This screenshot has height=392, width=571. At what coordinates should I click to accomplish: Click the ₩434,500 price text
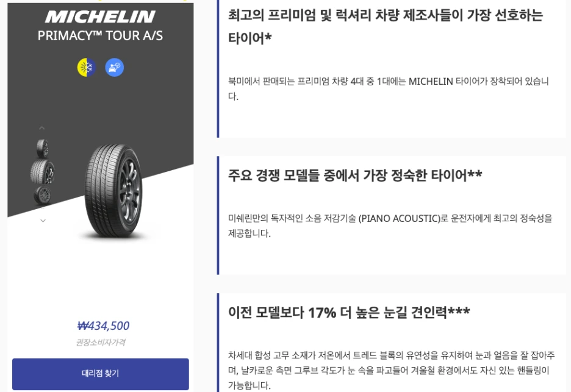point(99,326)
